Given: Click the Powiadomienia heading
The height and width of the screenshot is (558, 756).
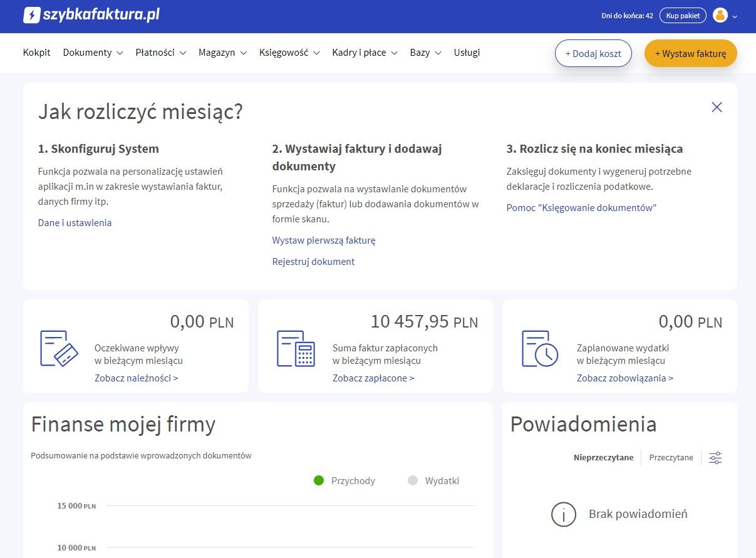Looking at the screenshot, I should (583, 425).
